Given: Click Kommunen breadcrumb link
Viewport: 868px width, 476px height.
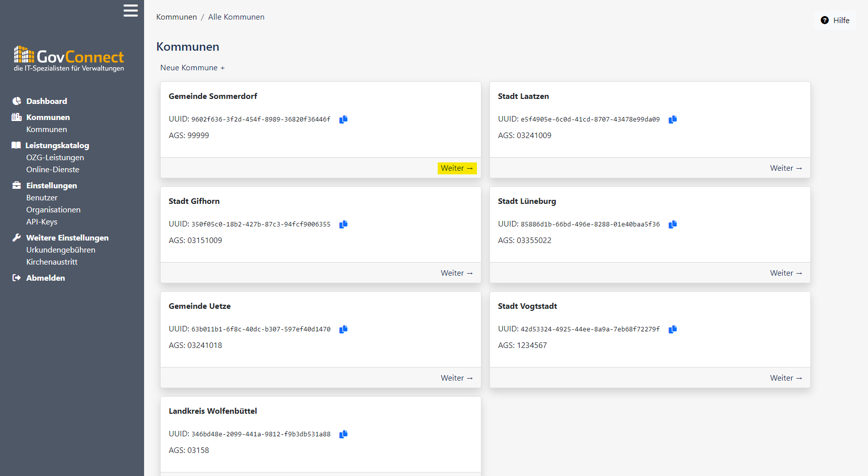Looking at the screenshot, I should pyautogui.click(x=176, y=17).
